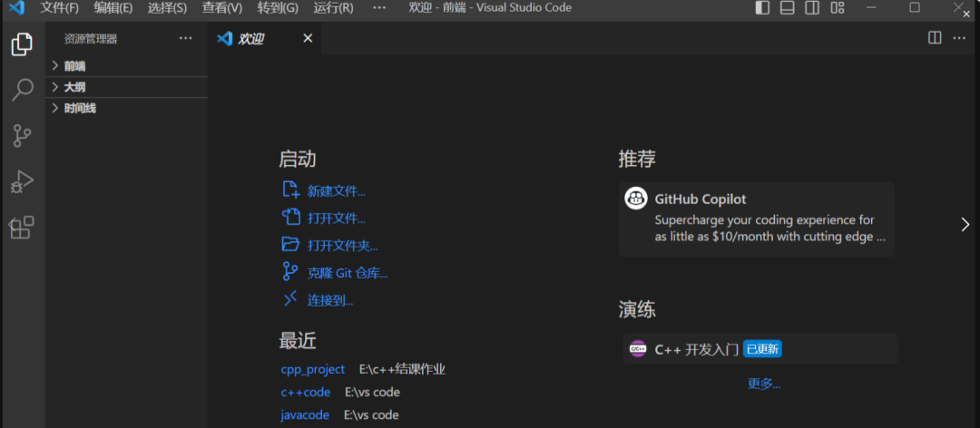Click the GitHub Copilot logo icon
This screenshot has width=980, height=428.
coord(636,199)
